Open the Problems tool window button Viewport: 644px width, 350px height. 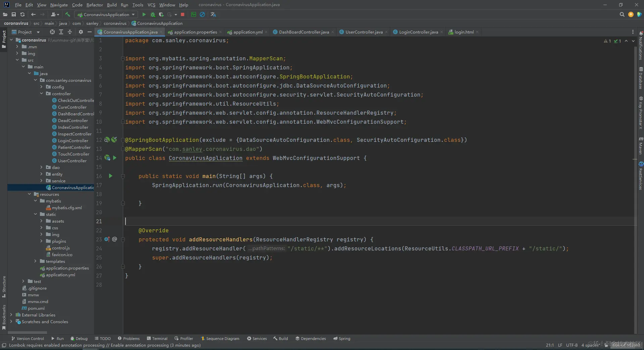point(129,339)
